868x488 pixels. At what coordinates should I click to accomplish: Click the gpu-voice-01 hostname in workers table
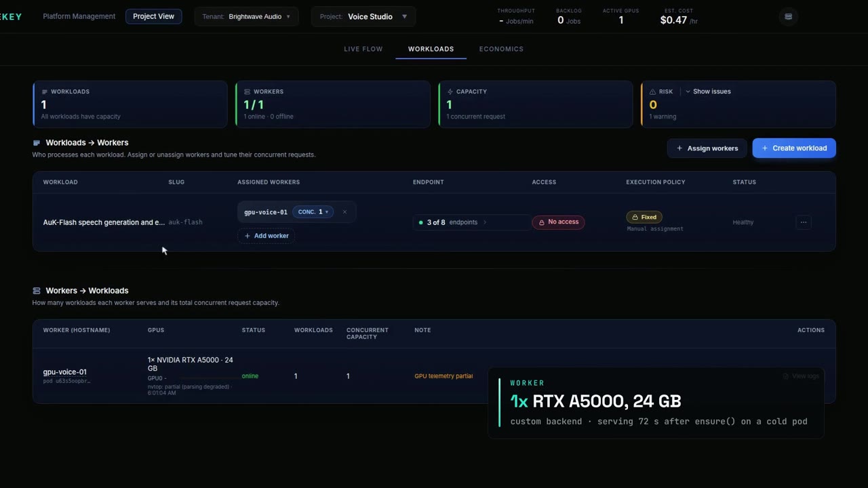coord(65,372)
